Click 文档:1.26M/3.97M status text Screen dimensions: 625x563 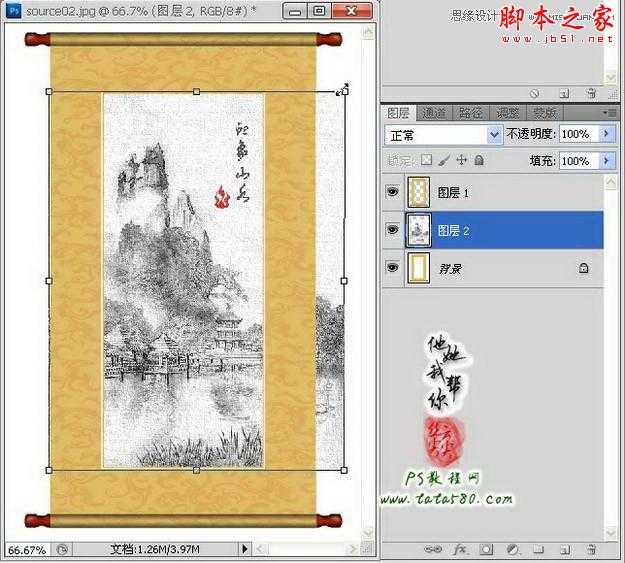pos(155,550)
